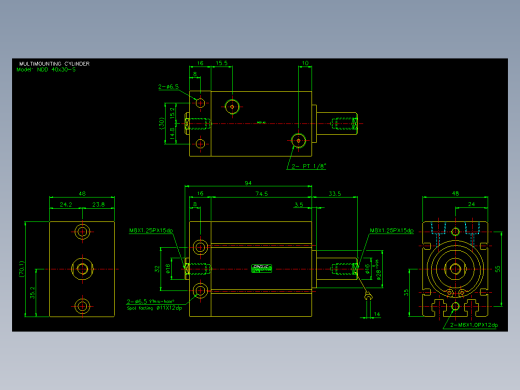520x390 pixels.
Task: Select the "2-ø6.5 Thru-hole" callout in front view
Action: (150, 301)
